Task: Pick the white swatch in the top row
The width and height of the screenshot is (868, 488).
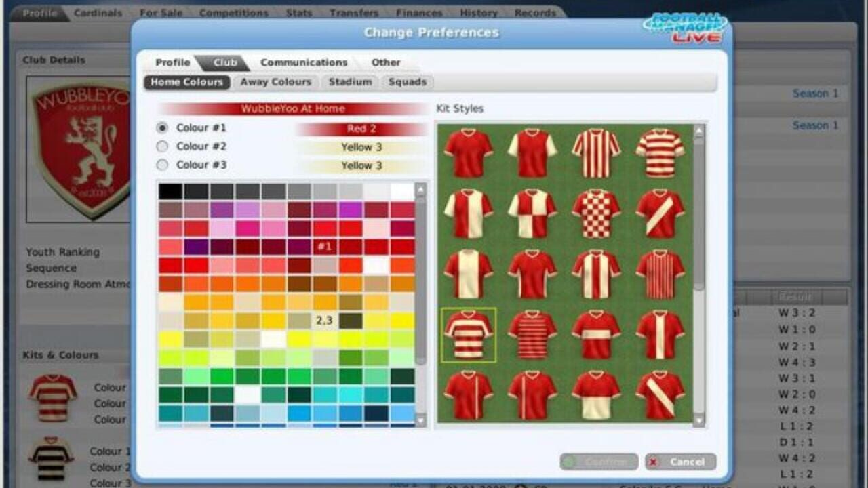Action: pos(402,192)
